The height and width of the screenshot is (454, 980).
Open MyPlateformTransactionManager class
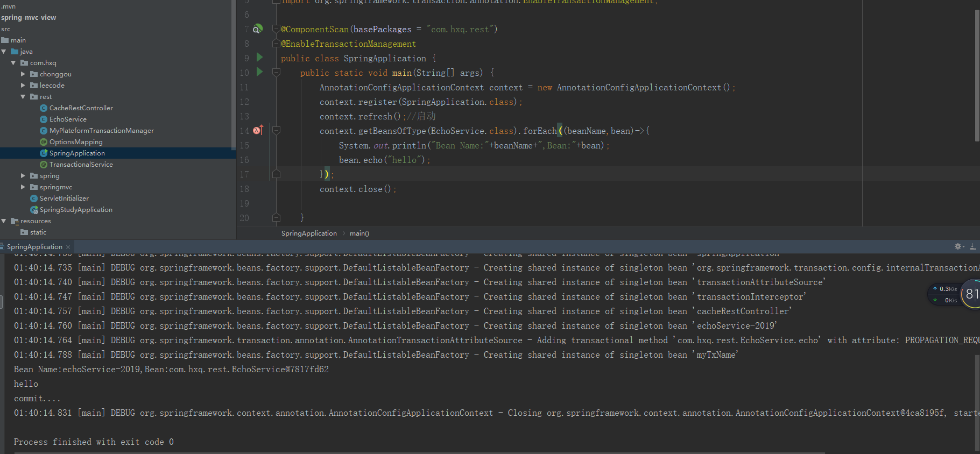tap(102, 131)
